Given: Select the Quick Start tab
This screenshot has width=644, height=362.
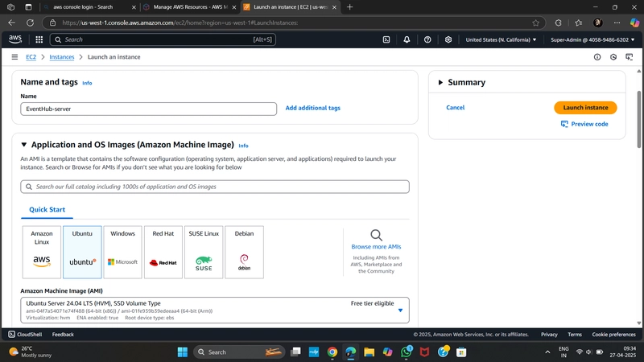Looking at the screenshot, I should (x=47, y=209).
